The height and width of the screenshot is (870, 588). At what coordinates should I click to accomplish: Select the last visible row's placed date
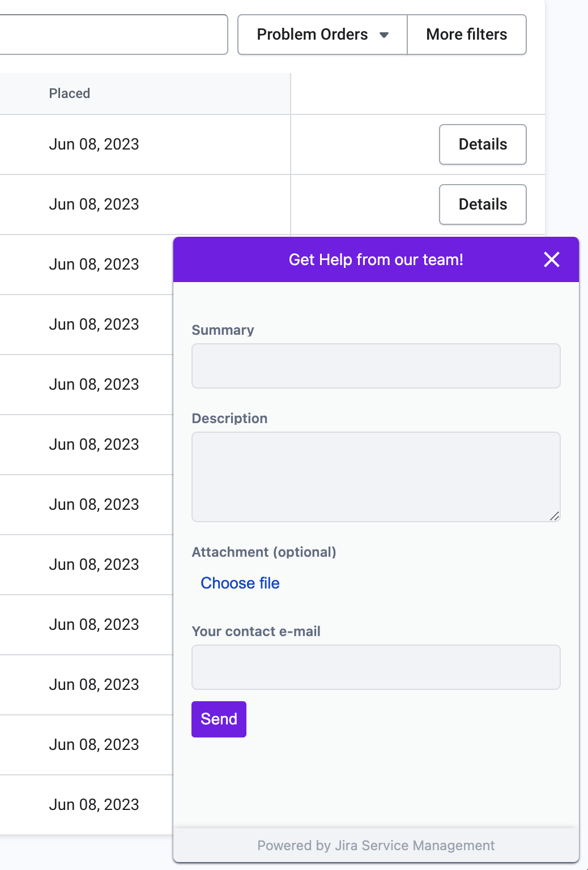coord(94,805)
